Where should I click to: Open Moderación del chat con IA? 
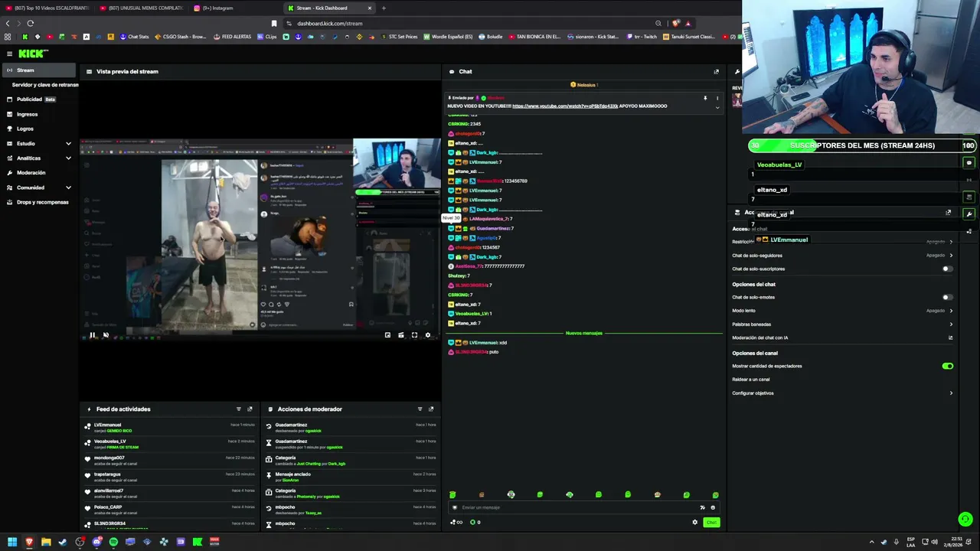tap(842, 338)
